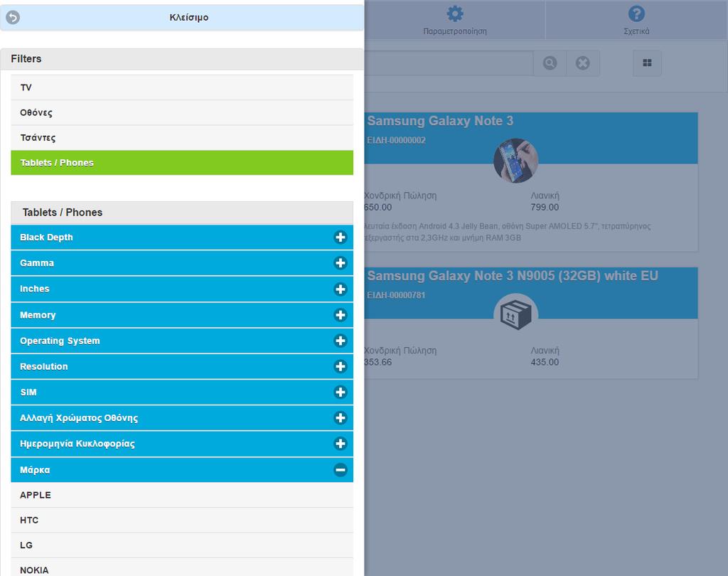Click the Filters panel header

point(182,59)
